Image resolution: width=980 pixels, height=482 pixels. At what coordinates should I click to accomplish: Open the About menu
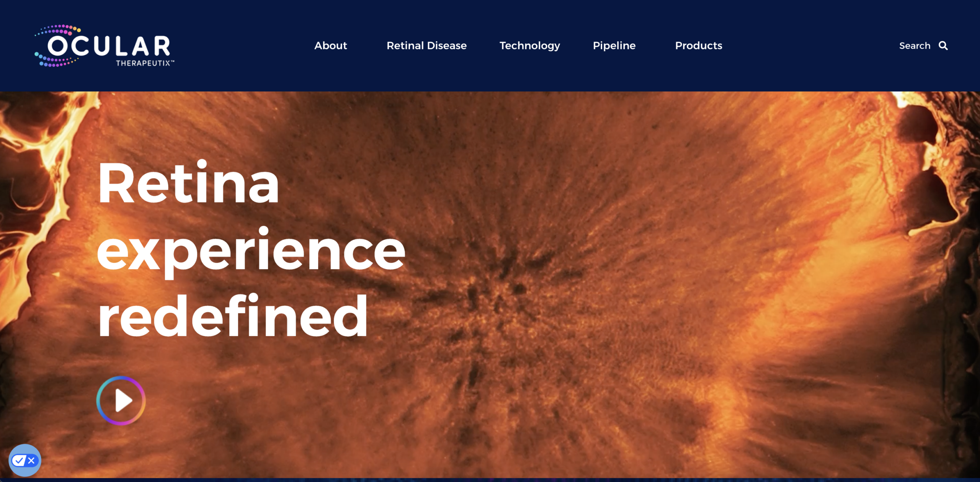330,46
